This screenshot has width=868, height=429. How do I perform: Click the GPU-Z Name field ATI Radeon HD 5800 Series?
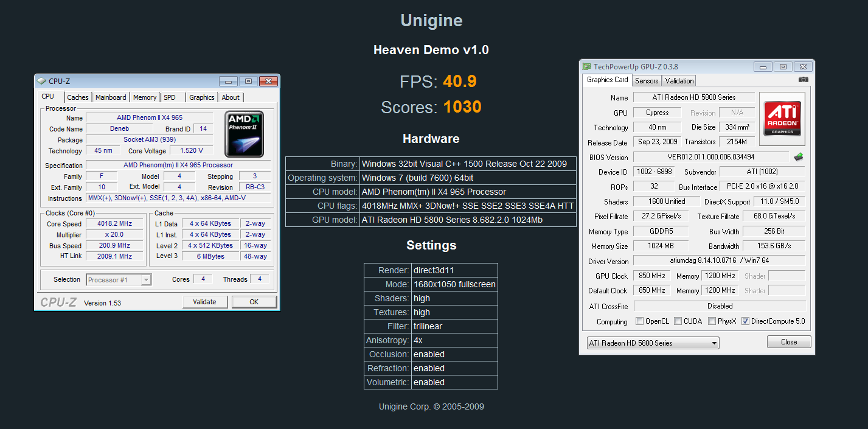tap(694, 97)
